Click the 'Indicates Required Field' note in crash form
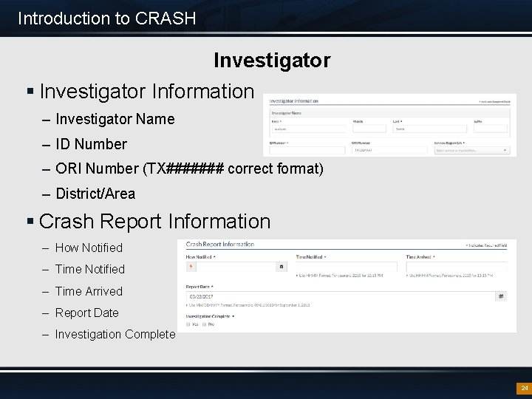The height and width of the screenshot is (399, 532). click(486, 245)
